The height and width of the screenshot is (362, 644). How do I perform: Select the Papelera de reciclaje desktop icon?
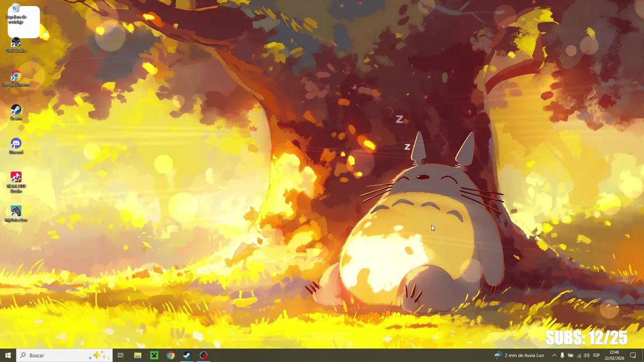tap(16, 14)
